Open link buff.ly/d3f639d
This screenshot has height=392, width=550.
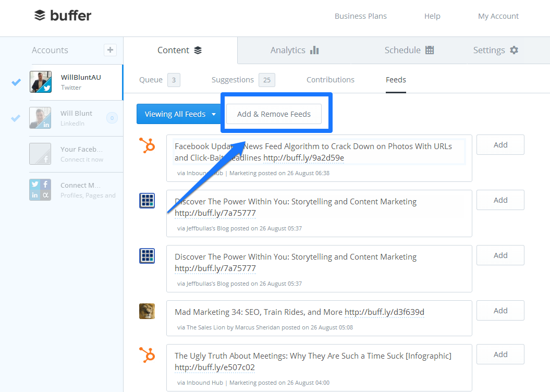[x=384, y=312]
